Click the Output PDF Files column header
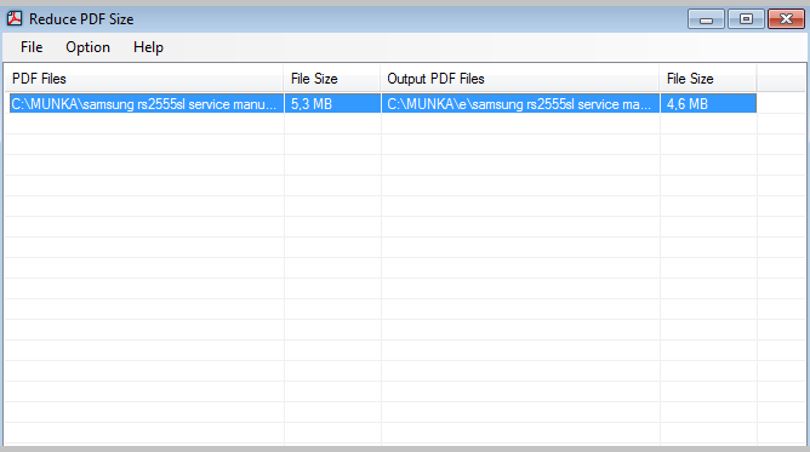This screenshot has width=810, height=452. (520, 79)
